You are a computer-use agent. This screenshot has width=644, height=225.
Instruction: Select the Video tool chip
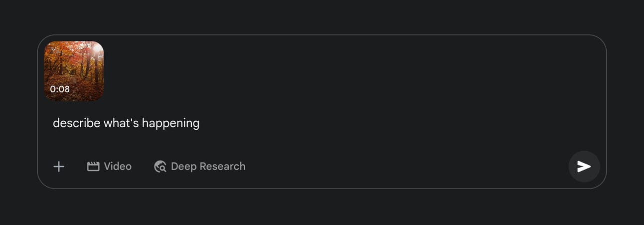[109, 167]
